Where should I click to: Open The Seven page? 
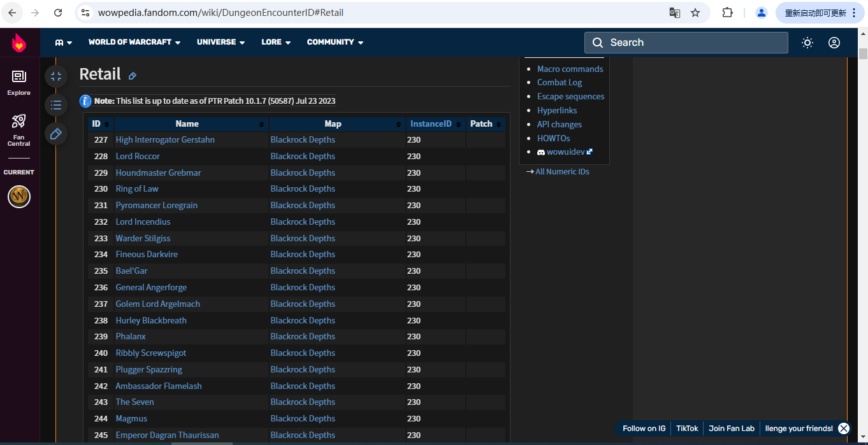tap(134, 402)
